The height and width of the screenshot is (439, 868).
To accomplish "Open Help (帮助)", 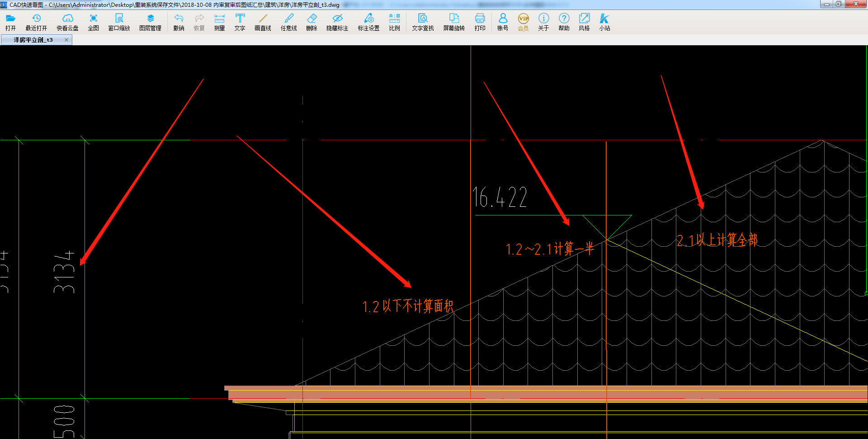I will tap(564, 22).
